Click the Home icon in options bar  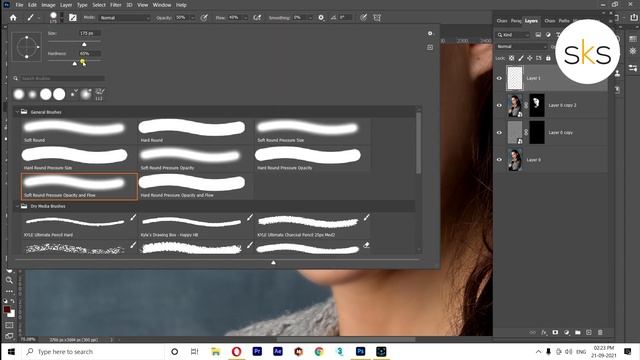(x=13, y=18)
